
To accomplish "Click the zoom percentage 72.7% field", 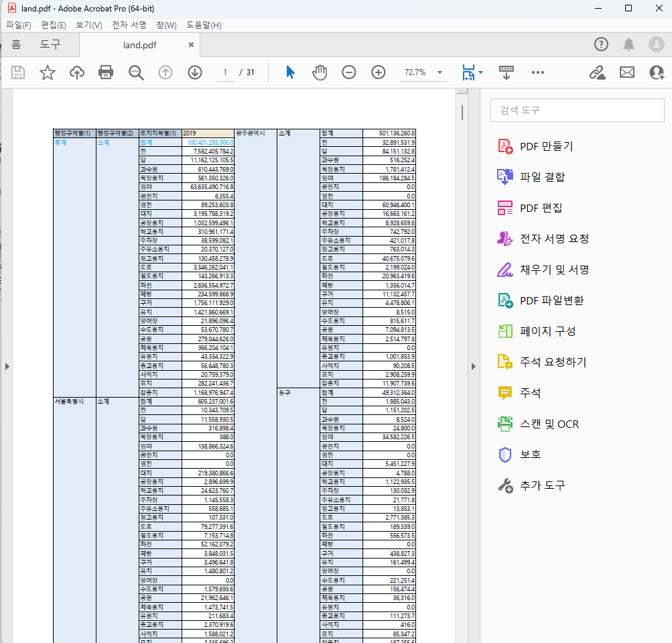I will pos(415,72).
